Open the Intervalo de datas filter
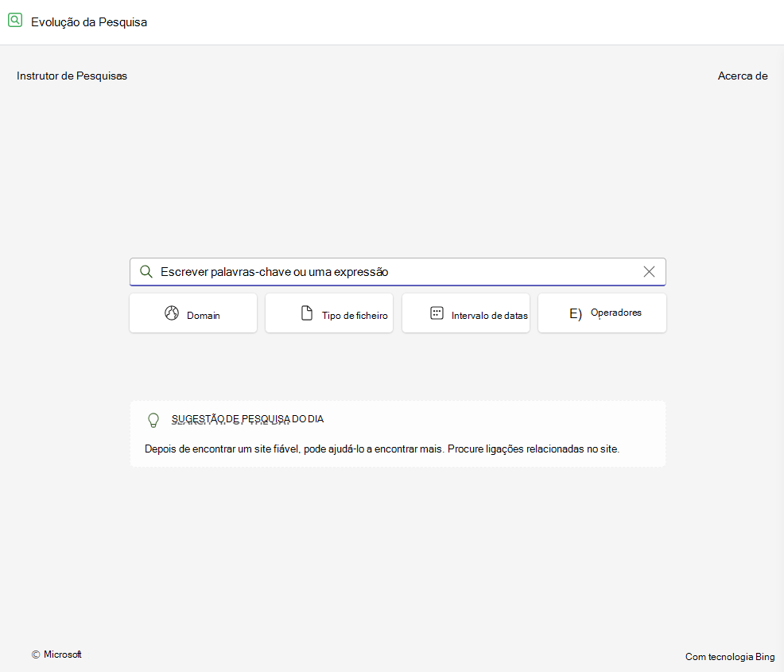Viewport: 784px width, 672px height. click(x=465, y=313)
